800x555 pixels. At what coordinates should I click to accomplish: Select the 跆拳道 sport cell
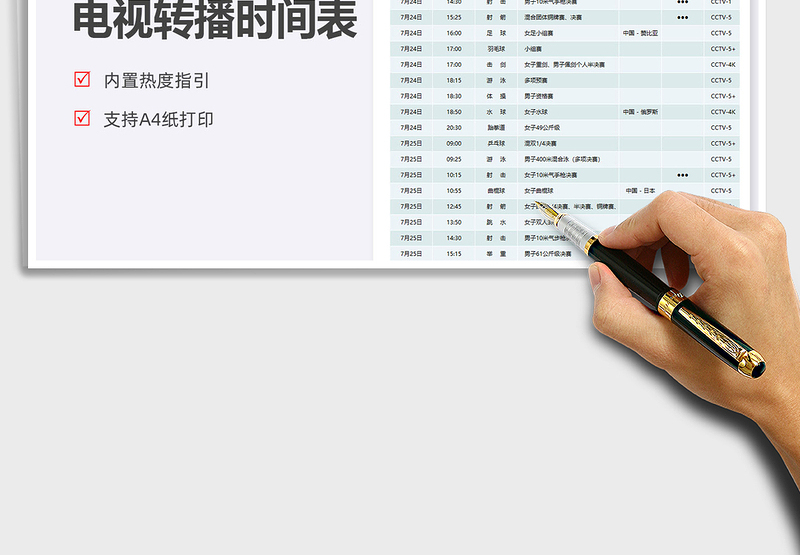[496, 128]
